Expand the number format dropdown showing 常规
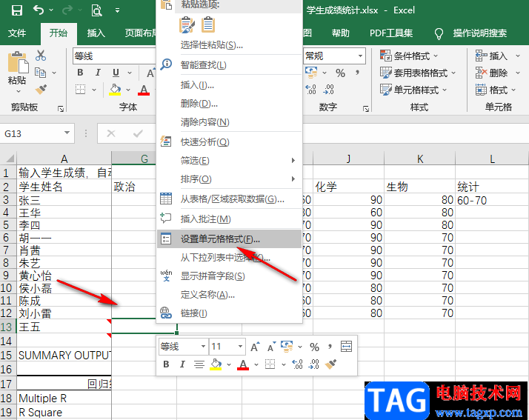 pyautogui.click(x=360, y=56)
